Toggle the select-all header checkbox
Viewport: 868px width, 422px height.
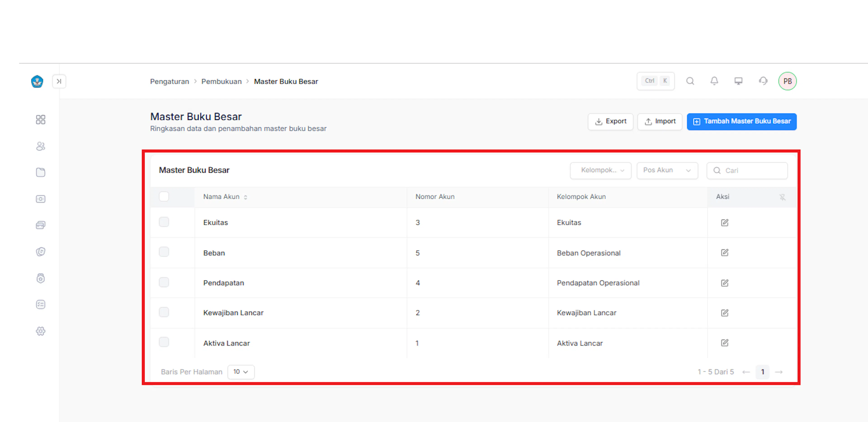pyautogui.click(x=164, y=196)
